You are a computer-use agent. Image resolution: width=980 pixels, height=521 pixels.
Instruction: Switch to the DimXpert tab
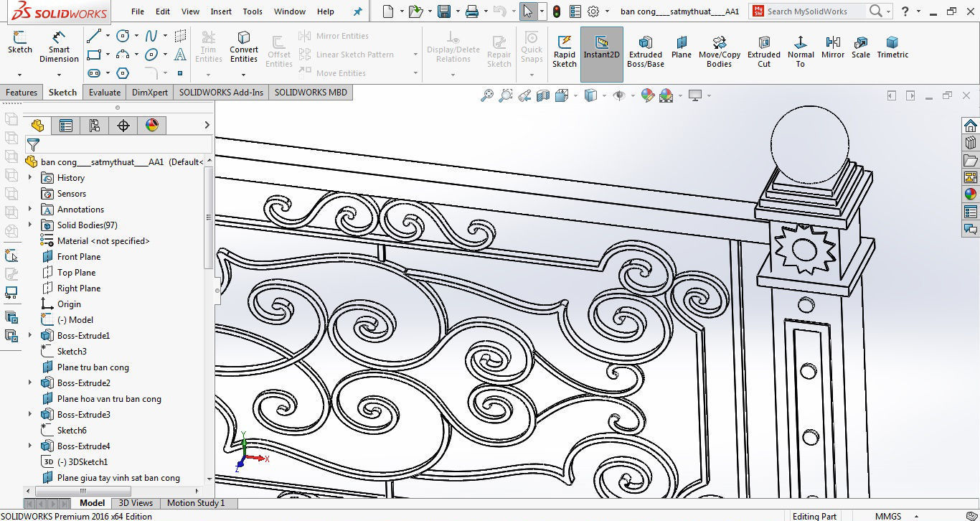(x=150, y=93)
